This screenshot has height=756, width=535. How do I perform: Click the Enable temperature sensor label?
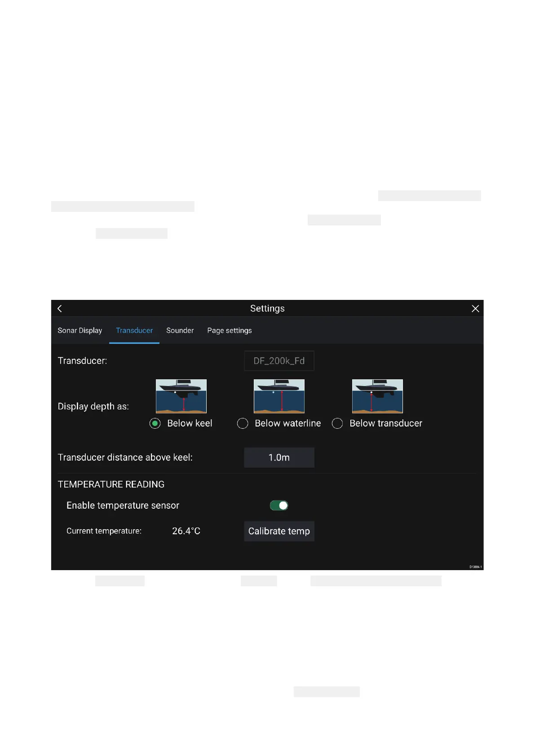tap(123, 505)
